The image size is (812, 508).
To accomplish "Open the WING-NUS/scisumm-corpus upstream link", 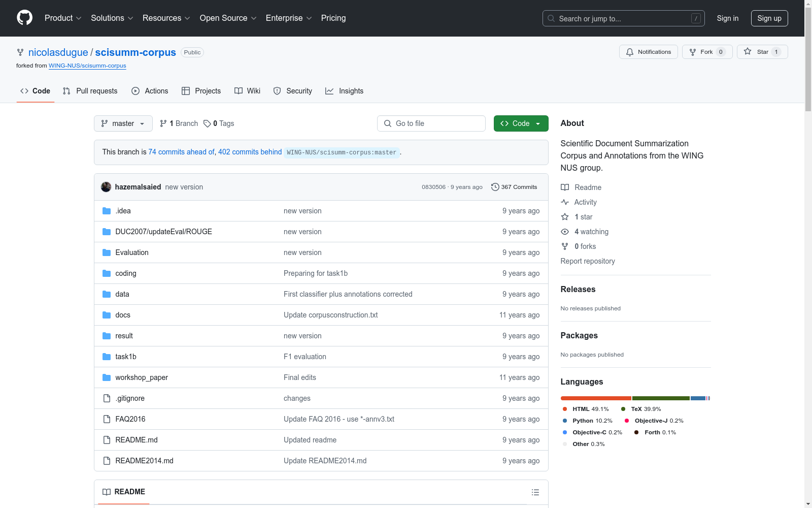I will (87, 66).
